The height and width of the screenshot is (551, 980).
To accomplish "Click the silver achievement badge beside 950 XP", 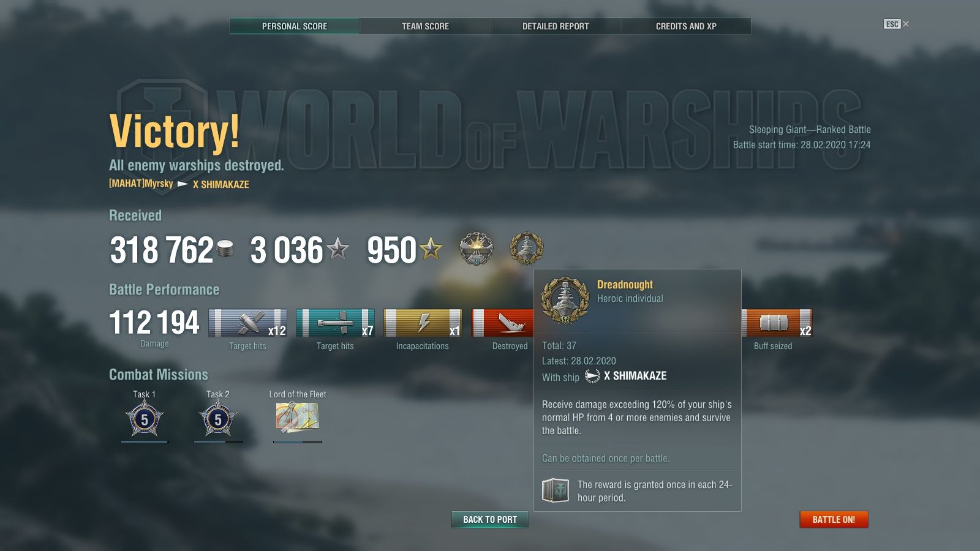I will pos(477,249).
